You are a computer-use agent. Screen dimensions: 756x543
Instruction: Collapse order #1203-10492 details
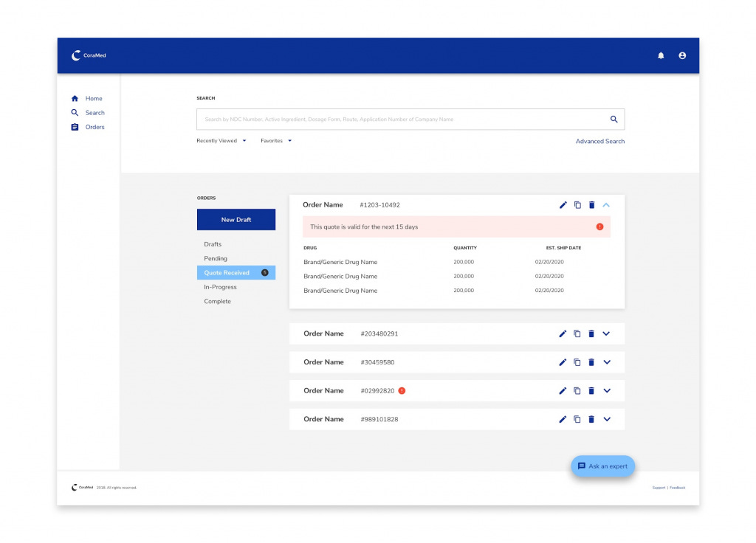click(606, 205)
